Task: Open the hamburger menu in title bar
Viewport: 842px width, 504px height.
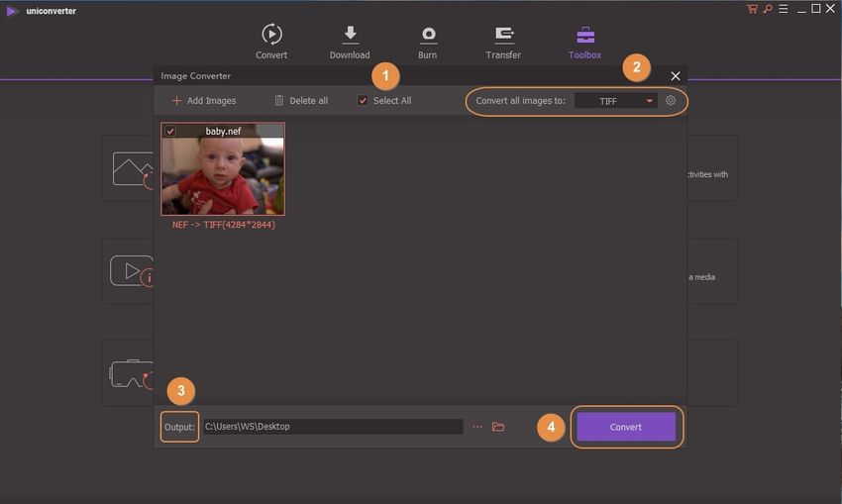Action: point(782,9)
